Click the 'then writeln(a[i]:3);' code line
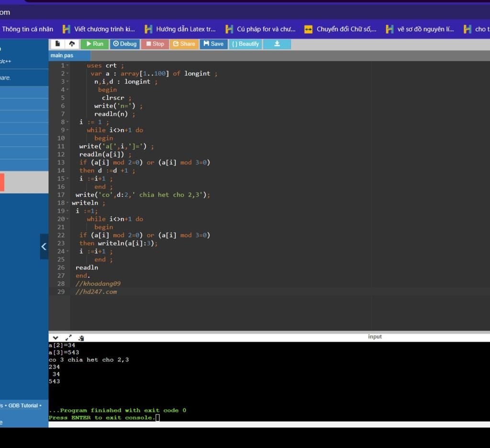Viewport: 490px width, 448px height. tap(119, 243)
